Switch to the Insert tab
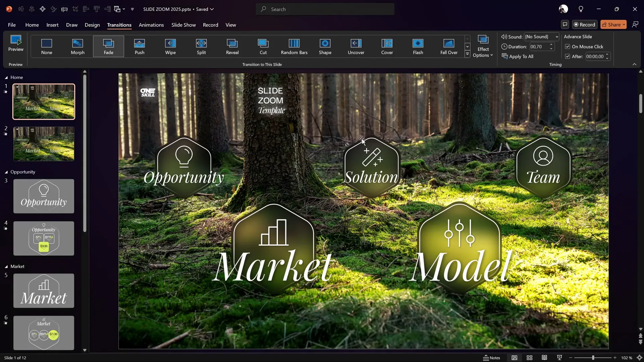644x362 pixels. point(52,25)
